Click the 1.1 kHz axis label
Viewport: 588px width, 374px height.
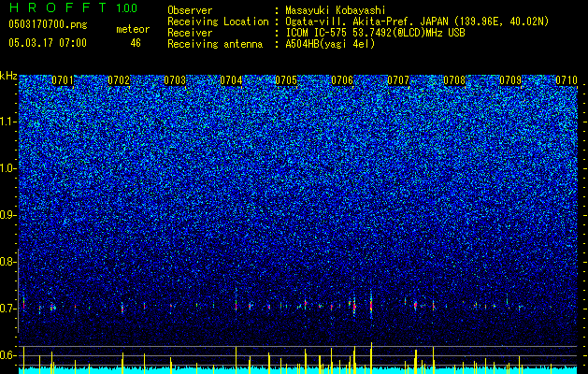click(x=8, y=122)
